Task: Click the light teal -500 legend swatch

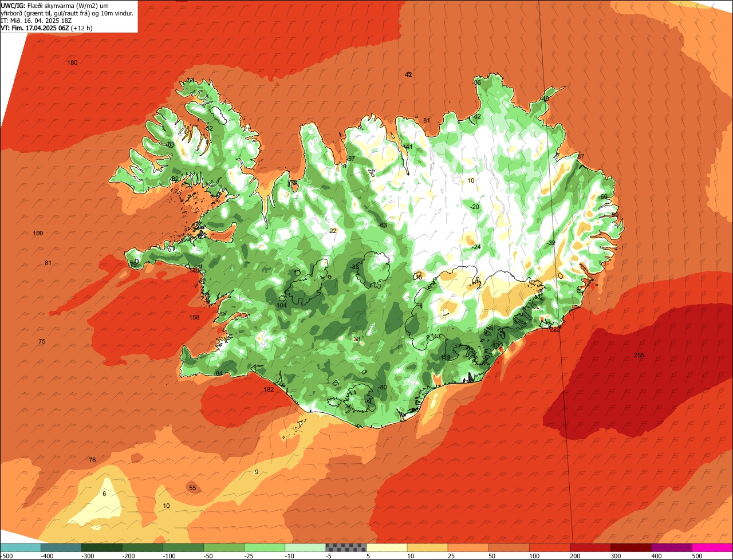Action: click(x=21, y=547)
